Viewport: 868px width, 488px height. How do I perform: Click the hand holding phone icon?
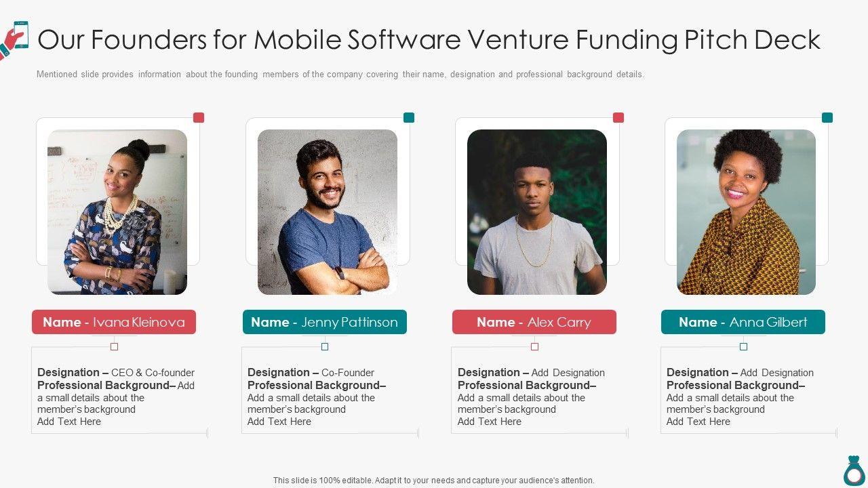(15, 39)
